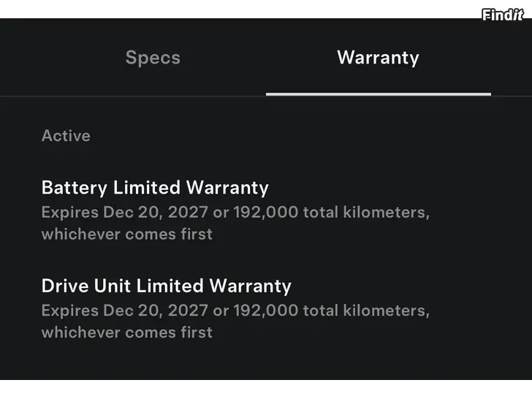The height and width of the screenshot is (399, 532).
Task: Select the Warranty tab
Action: click(378, 58)
